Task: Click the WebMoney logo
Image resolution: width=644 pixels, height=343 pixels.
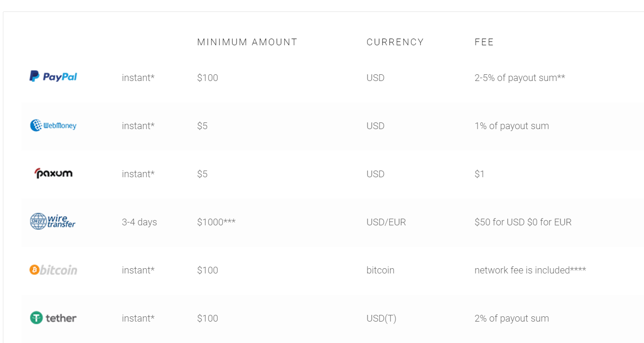Action: pyautogui.click(x=53, y=126)
